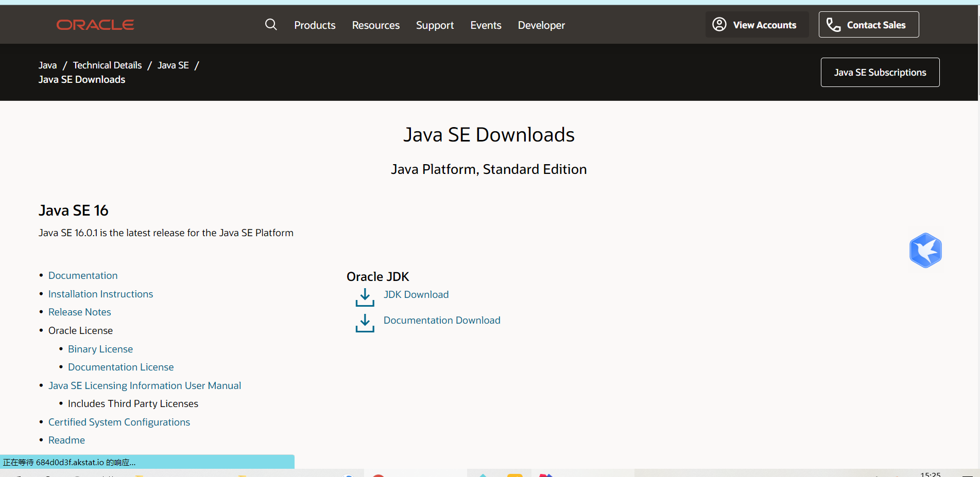Open the floating blue bird assistant icon
Screen dimensions: 980x477
(925, 250)
